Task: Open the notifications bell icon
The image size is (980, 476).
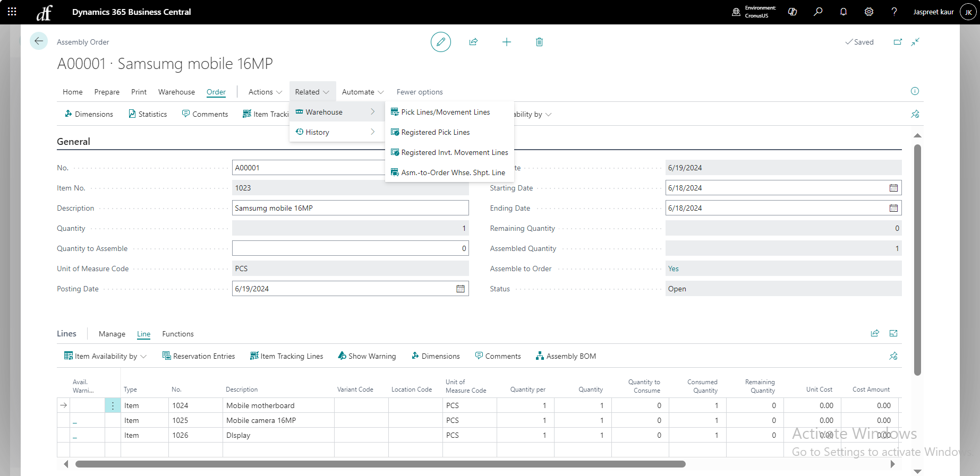Action: 843,12
